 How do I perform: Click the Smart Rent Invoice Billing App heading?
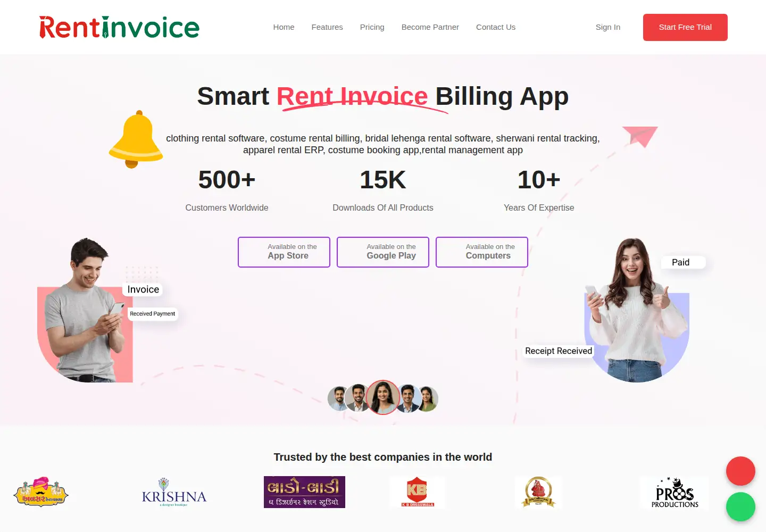[x=383, y=97]
